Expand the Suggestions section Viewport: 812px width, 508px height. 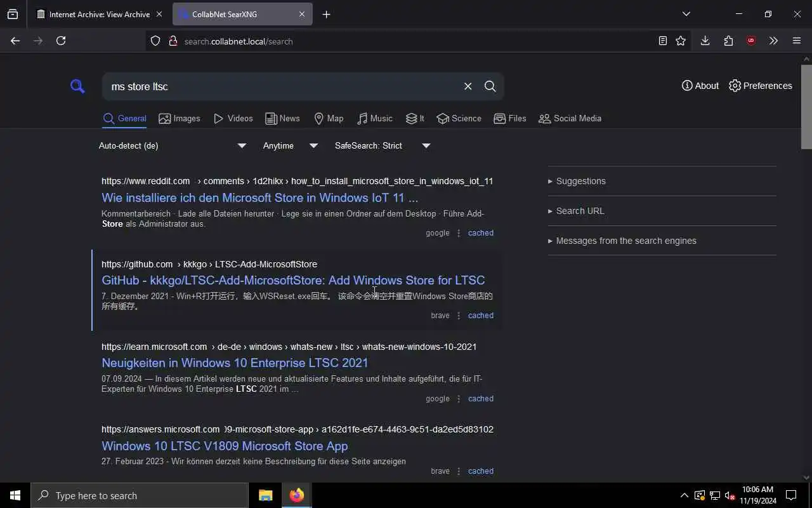coord(662,181)
